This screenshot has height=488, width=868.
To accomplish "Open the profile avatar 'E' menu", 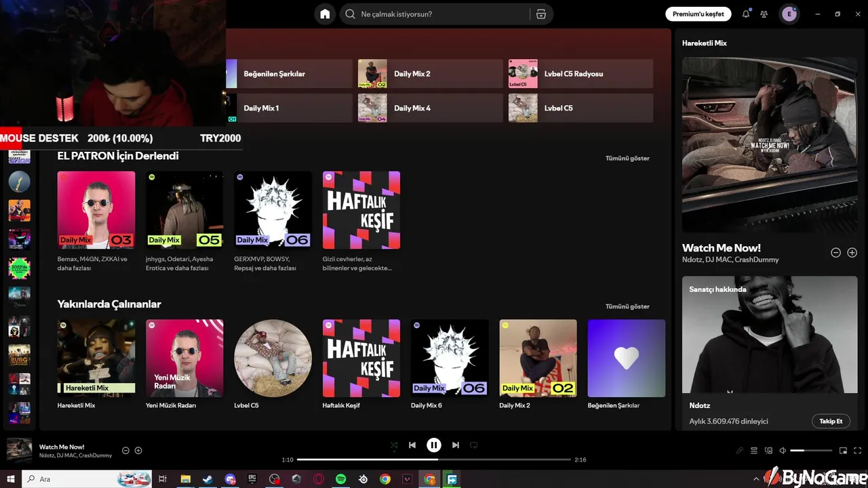I will point(789,14).
